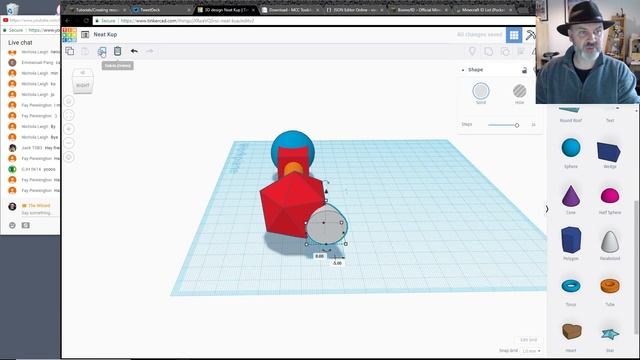Screen dimensions: 640x360
Task: Click the Fit all in view button
Action: (69, 115)
